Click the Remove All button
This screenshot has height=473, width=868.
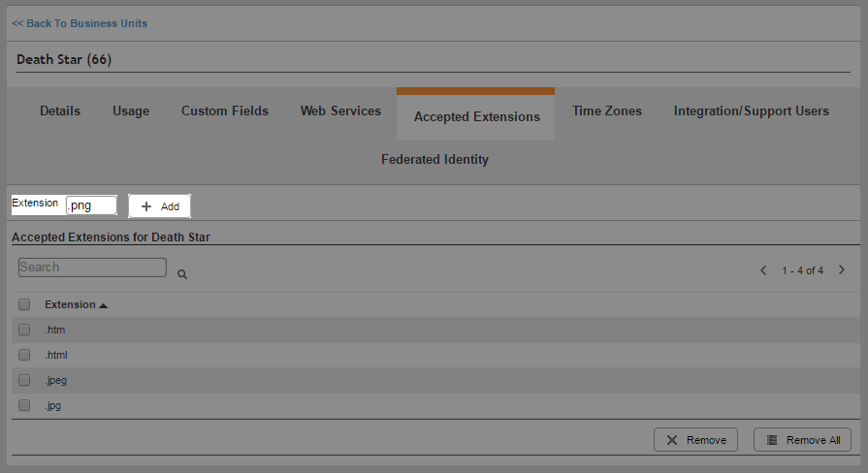tap(802, 440)
